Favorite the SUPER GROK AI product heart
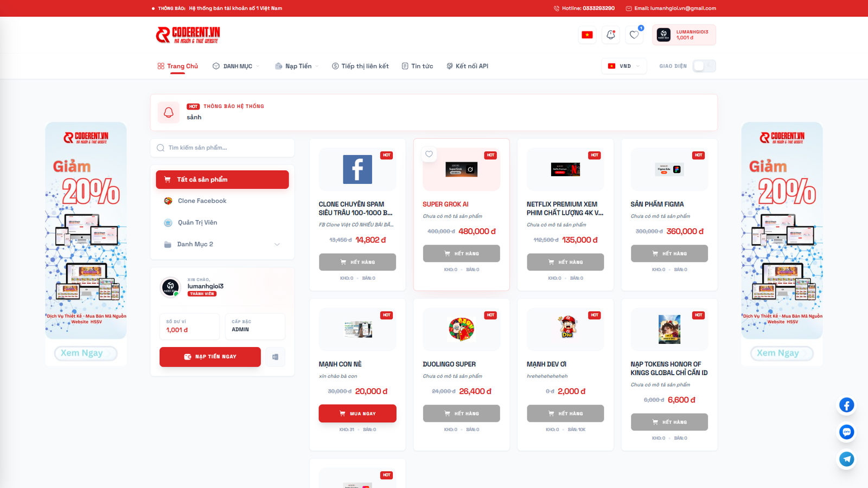 tap(429, 154)
